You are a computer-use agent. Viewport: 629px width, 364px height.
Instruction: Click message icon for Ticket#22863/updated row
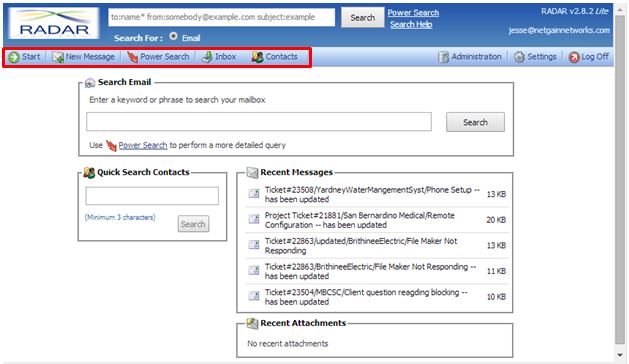click(254, 245)
